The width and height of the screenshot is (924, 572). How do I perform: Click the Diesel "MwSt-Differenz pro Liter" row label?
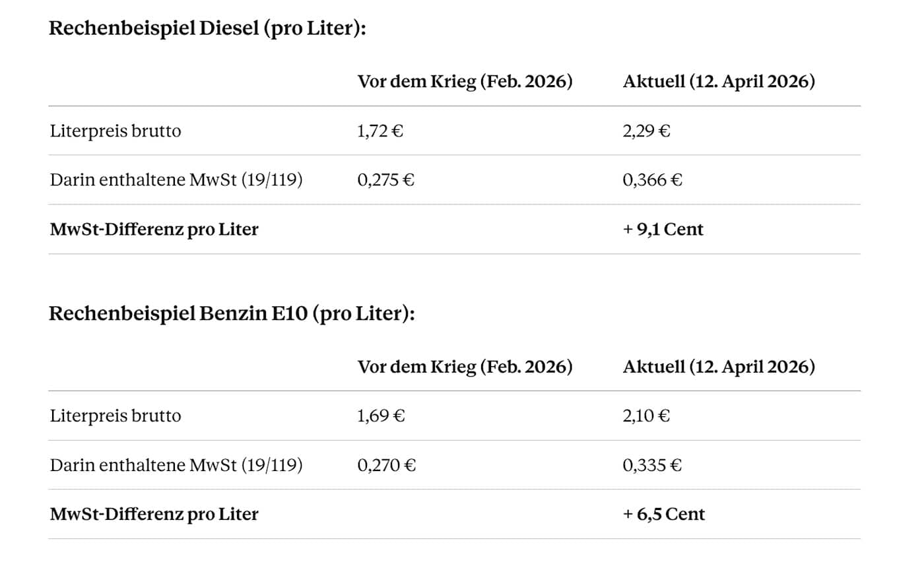tap(154, 230)
